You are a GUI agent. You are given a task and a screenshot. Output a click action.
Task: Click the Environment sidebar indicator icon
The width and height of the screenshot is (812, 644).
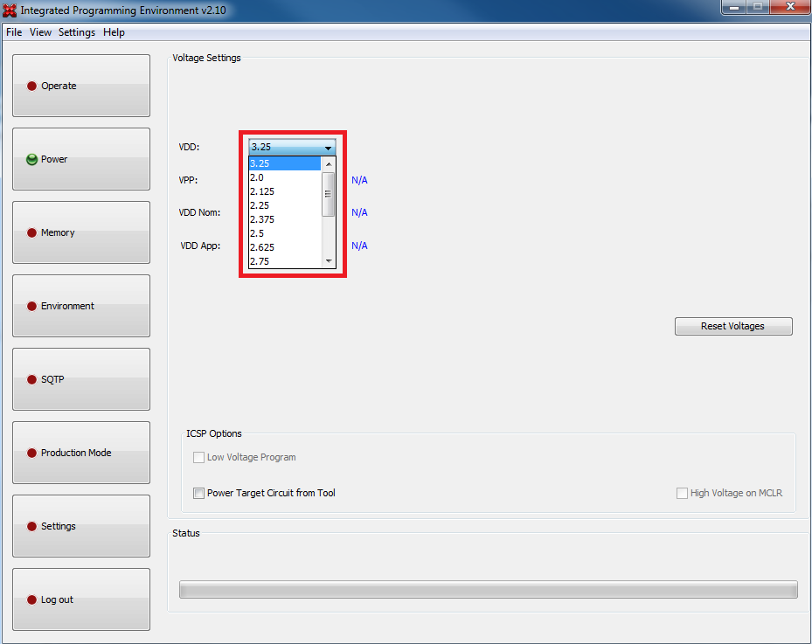coord(31,306)
